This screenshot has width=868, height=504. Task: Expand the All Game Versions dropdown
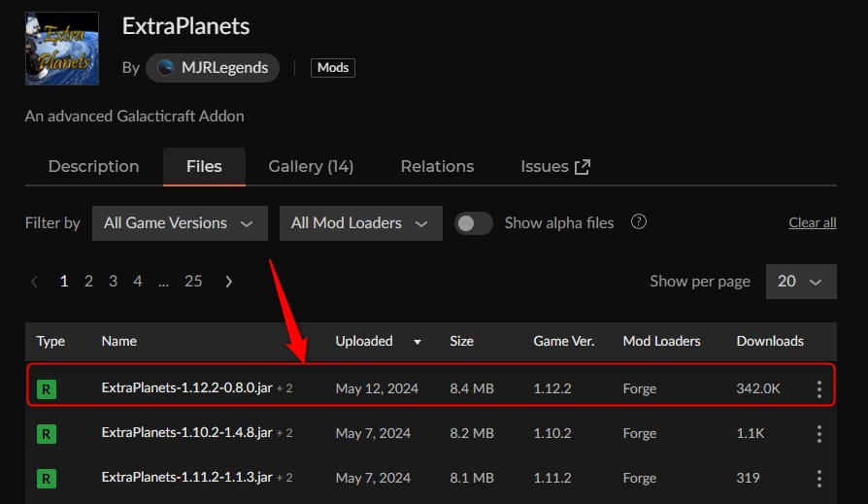[180, 223]
